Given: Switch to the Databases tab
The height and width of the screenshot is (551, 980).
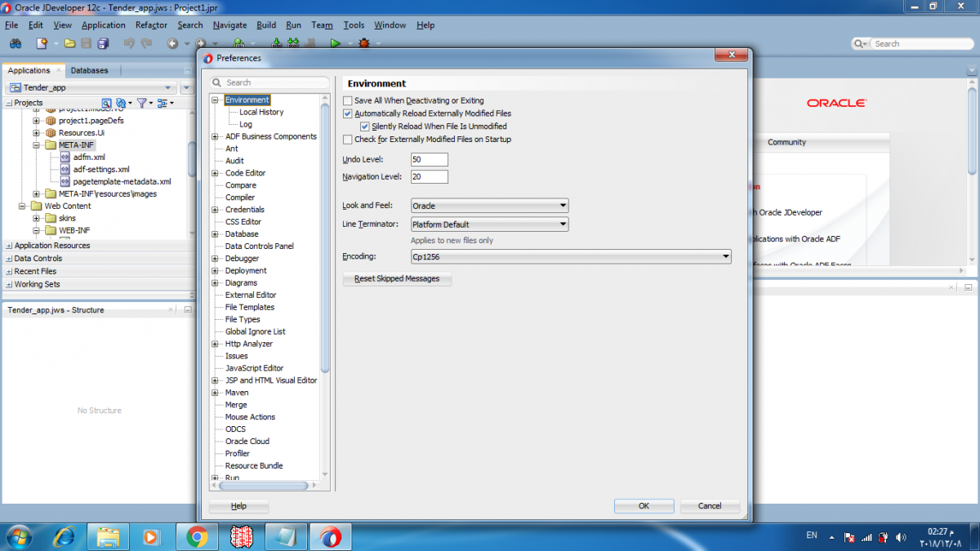Looking at the screenshot, I should point(89,70).
